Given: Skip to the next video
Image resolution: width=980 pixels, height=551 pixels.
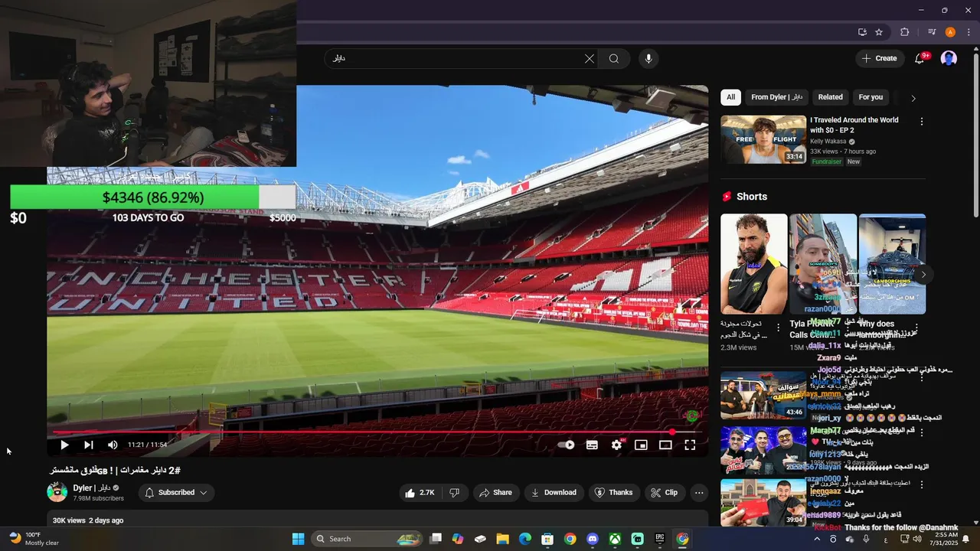Looking at the screenshot, I should click(89, 445).
